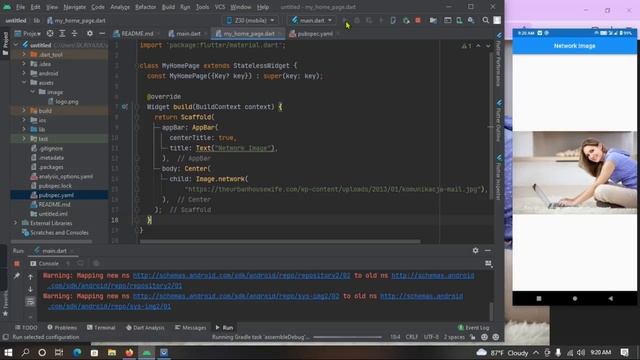Viewport: 640px width, 360px height.
Task: Open the repository2/02 schema link in console
Action: pyautogui.click(x=241, y=276)
